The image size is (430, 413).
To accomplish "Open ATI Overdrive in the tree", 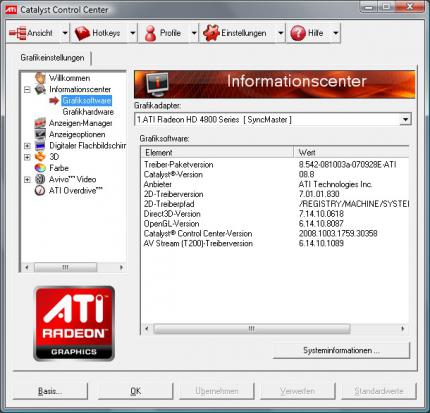I will click(x=76, y=191).
